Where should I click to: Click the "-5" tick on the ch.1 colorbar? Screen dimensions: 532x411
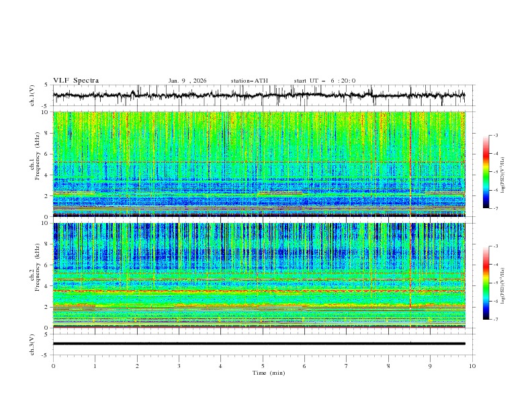pyautogui.click(x=496, y=172)
